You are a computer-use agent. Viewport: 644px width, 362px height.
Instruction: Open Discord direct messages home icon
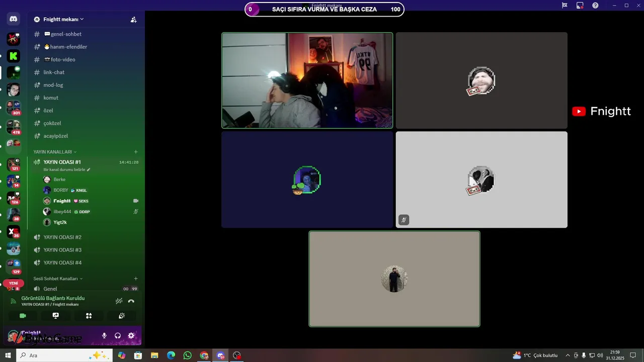pos(14,20)
